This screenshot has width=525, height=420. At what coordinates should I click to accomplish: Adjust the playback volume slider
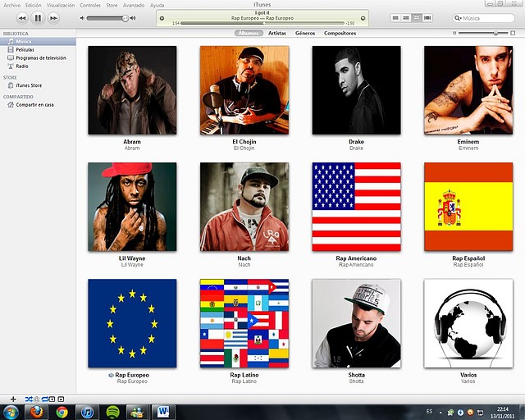(107, 18)
